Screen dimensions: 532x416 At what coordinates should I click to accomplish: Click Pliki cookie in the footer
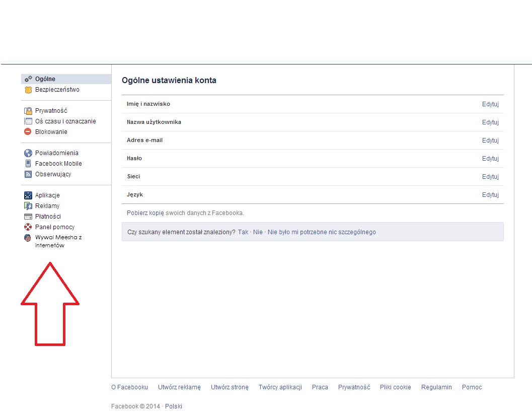(395, 387)
